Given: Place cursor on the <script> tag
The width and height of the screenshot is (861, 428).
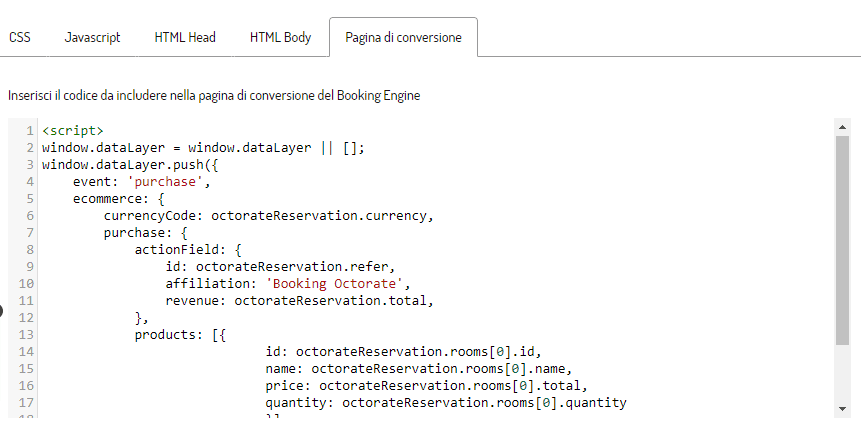Looking at the screenshot, I should (x=72, y=131).
